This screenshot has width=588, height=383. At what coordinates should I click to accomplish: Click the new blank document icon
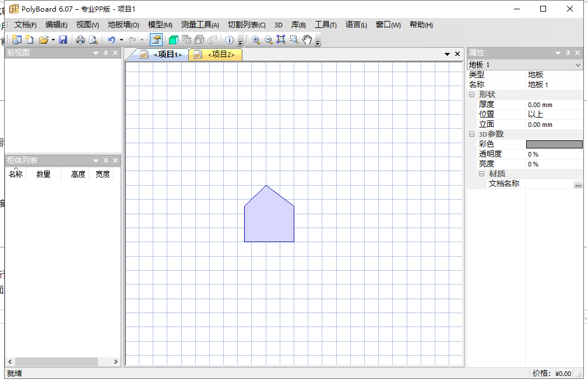pyautogui.click(x=30, y=40)
